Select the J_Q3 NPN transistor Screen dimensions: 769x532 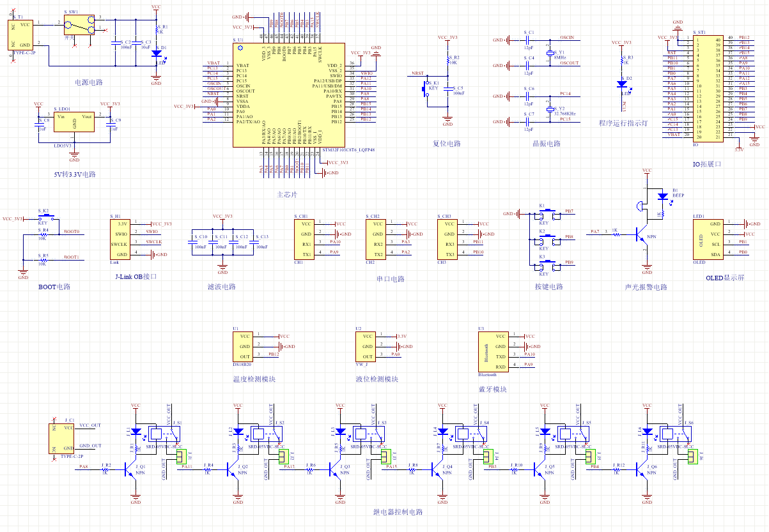click(x=335, y=470)
